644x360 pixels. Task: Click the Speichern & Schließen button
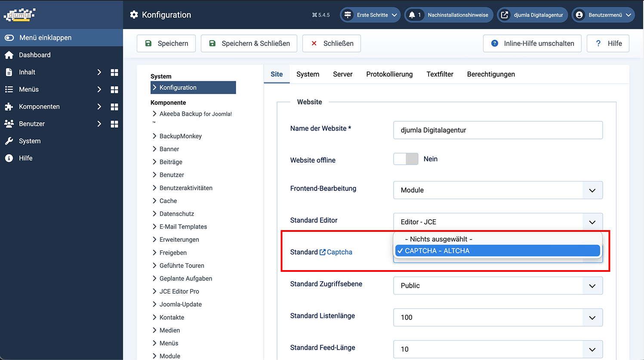(249, 43)
